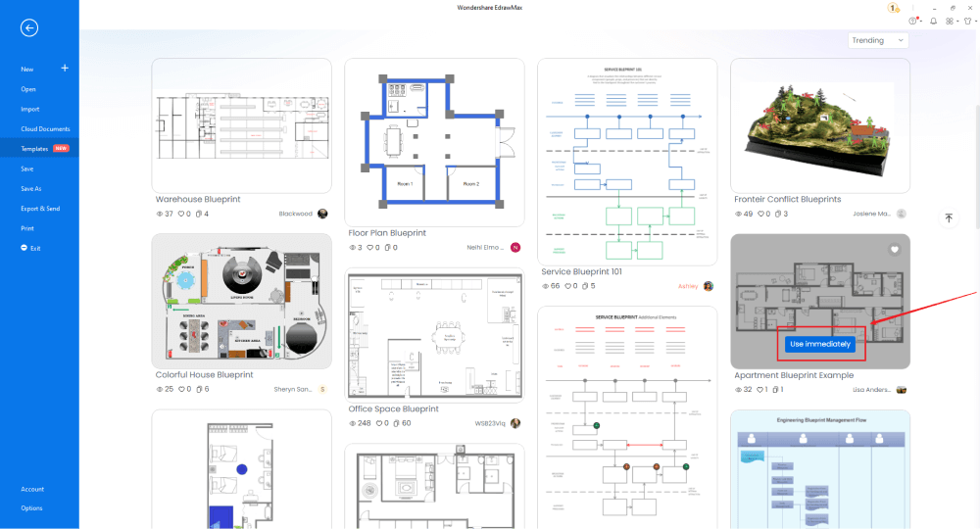Open the Warehouse Blueprint title link

[x=198, y=199]
